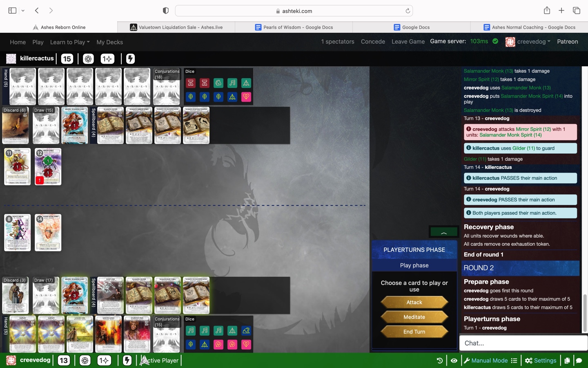
Task: Toggle killercactus's side action counter
Action: coord(107,58)
